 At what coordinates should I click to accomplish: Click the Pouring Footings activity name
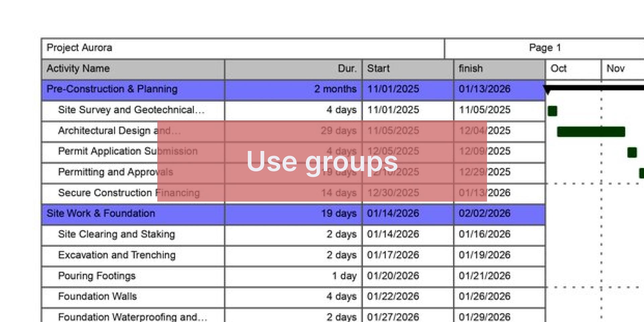coord(97,276)
